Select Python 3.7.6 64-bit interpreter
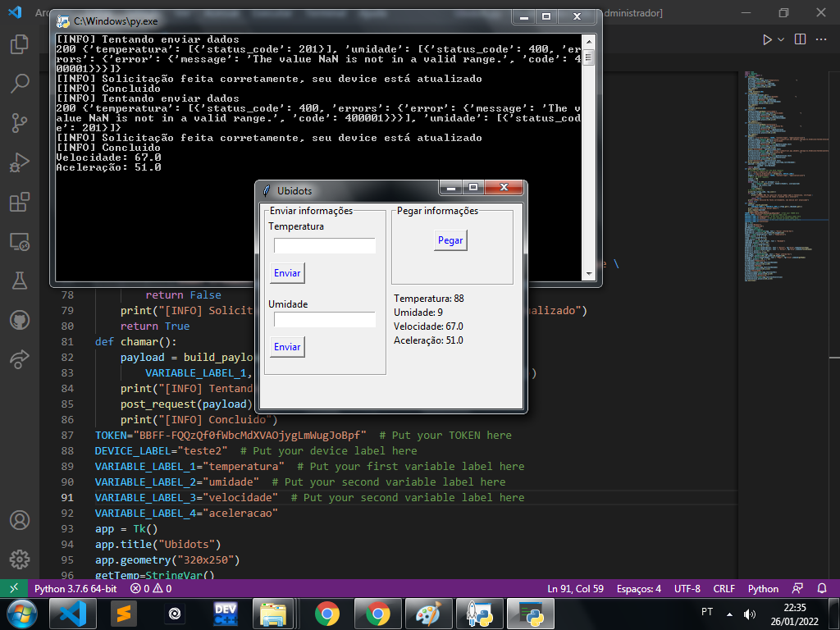Image resolution: width=840 pixels, height=630 pixels. click(75, 588)
